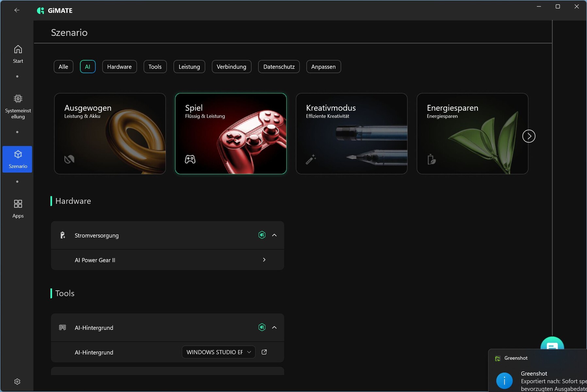Choose the Kreativmodus scenario card

tap(351, 134)
